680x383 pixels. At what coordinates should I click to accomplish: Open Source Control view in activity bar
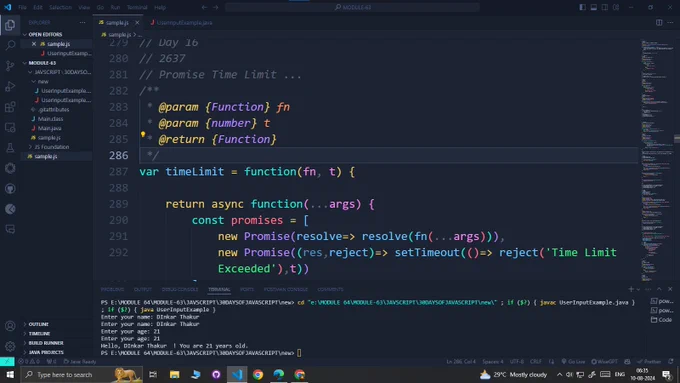pos(10,65)
